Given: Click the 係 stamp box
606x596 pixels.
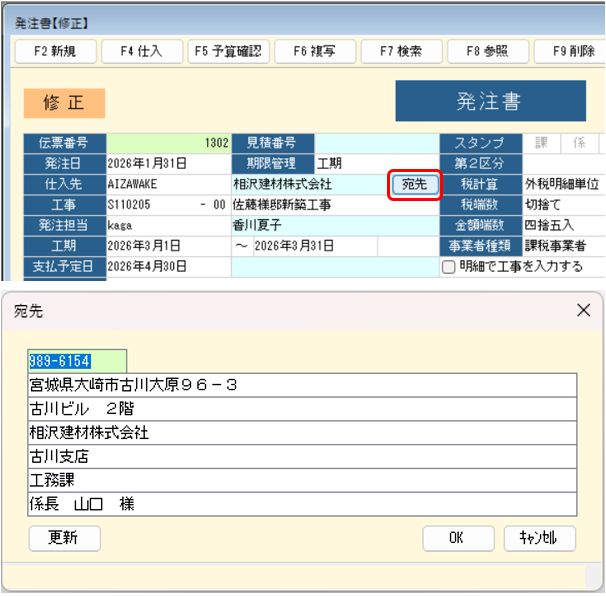Looking at the screenshot, I should [579, 143].
